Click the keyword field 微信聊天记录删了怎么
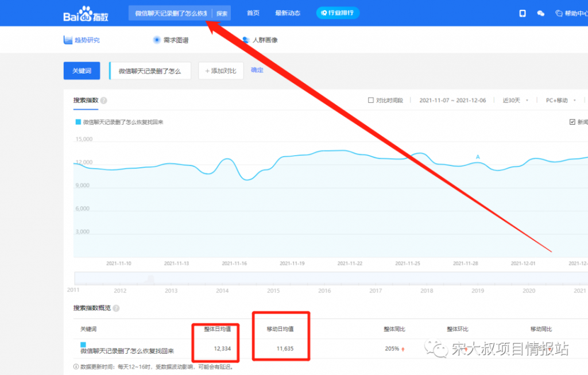The height and width of the screenshot is (375, 588). (x=150, y=71)
